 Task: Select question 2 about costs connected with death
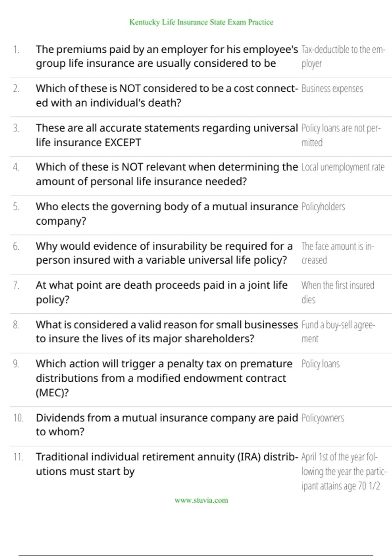click(x=167, y=96)
